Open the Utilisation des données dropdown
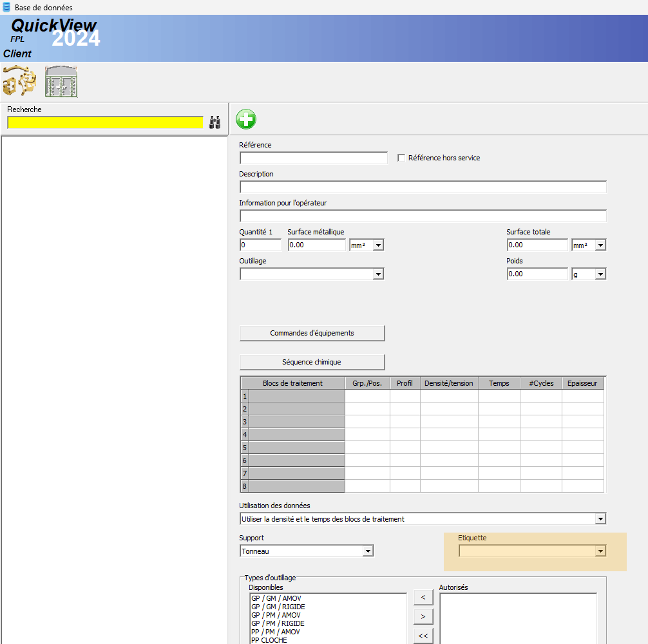648x644 pixels. click(600, 519)
